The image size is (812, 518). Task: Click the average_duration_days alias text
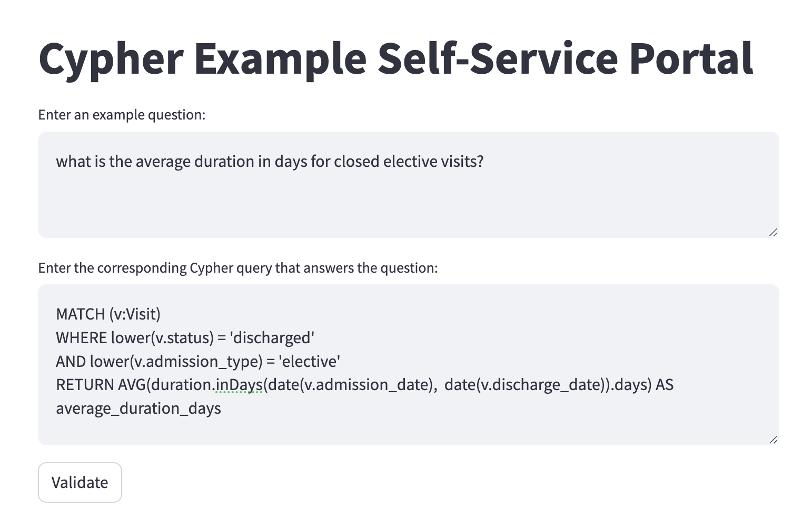click(138, 409)
